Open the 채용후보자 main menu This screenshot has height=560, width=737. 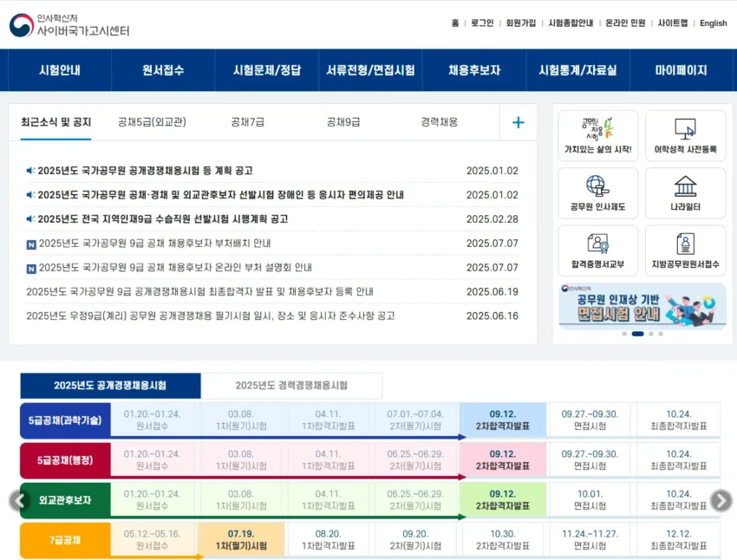[474, 70]
